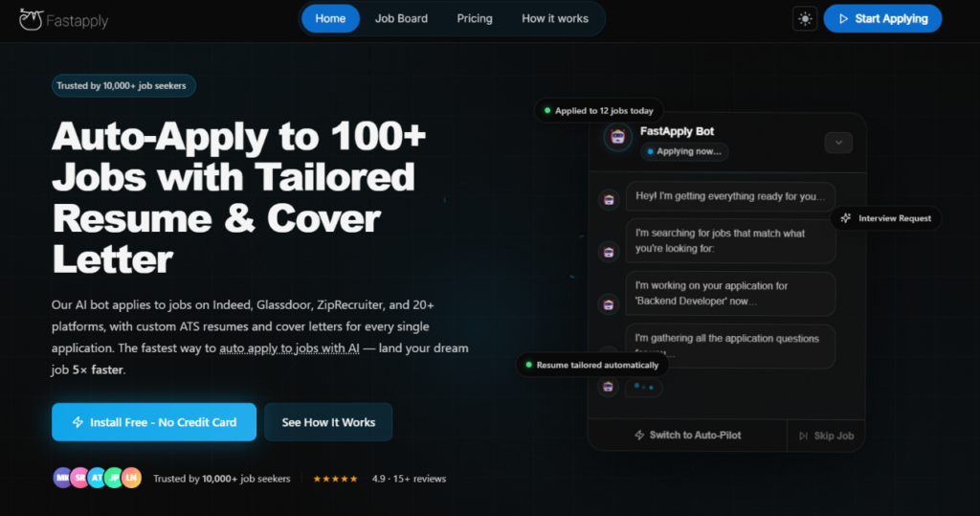Screen dimensions: 980x516
Task: Click bot avatar beside the typing indicator
Action: [608, 387]
